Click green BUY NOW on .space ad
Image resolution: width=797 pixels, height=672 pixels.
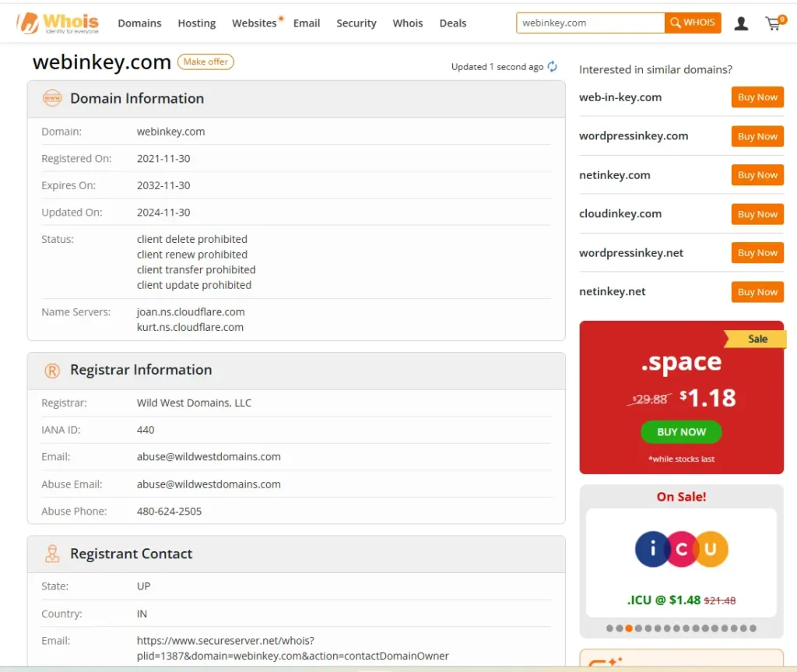(x=681, y=432)
